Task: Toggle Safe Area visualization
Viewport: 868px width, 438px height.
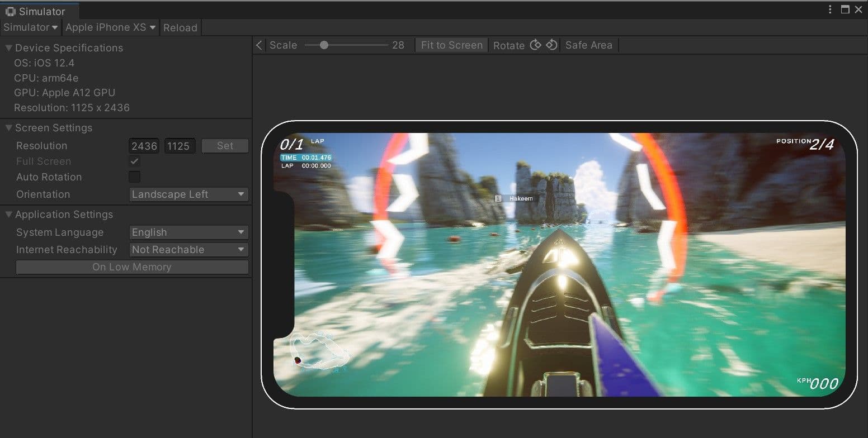Action: (589, 45)
